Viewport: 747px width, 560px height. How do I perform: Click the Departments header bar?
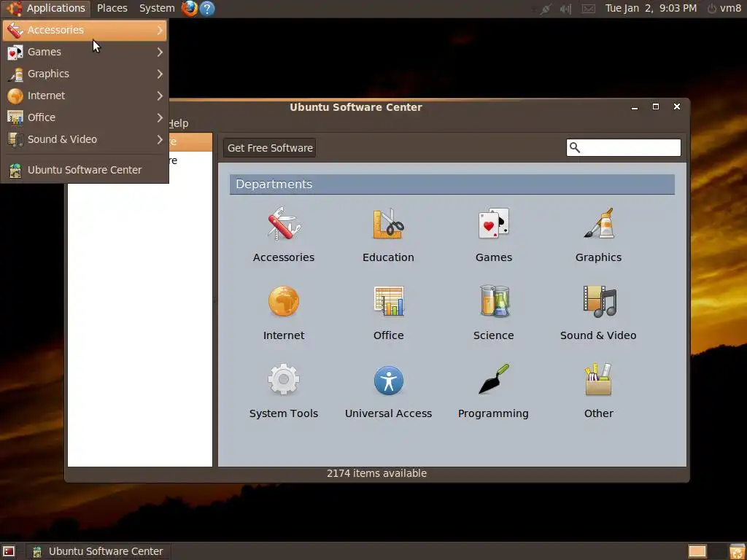tap(452, 184)
